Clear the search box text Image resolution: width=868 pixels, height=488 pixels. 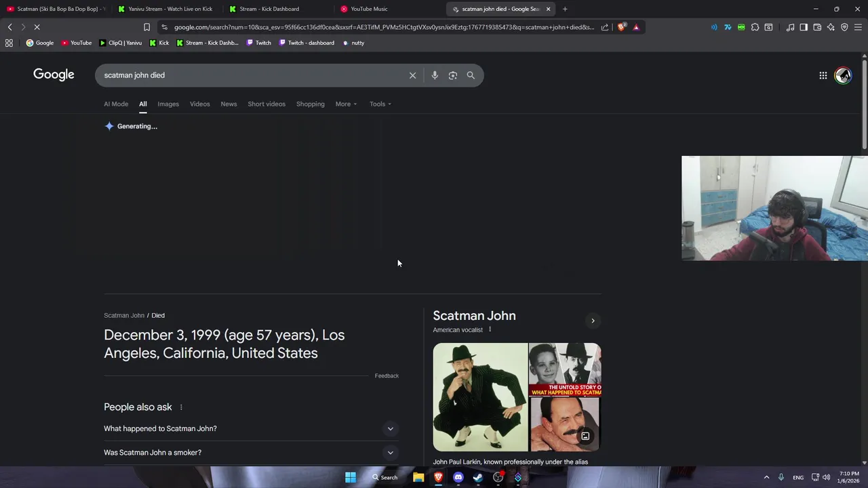(412, 75)
